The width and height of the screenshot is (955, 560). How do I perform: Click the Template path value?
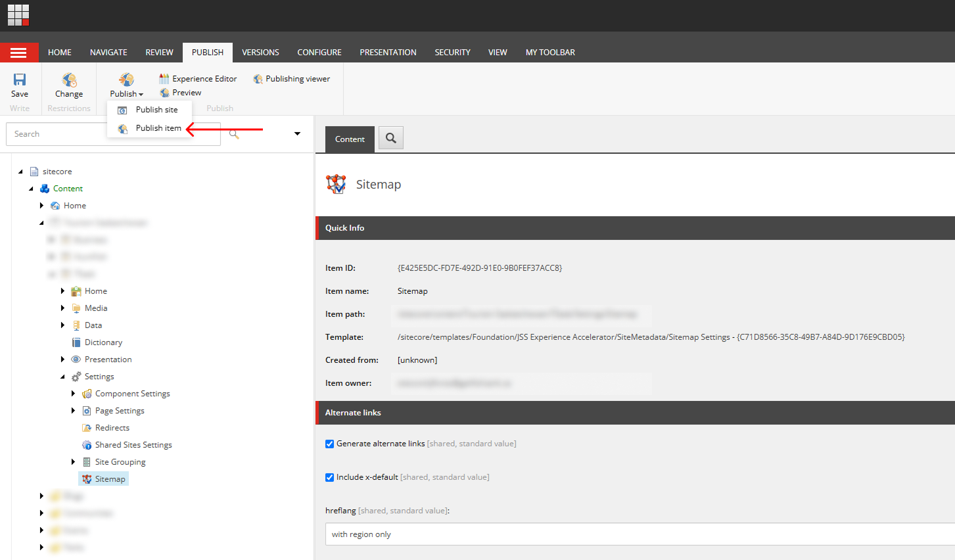tap(651, 337)
